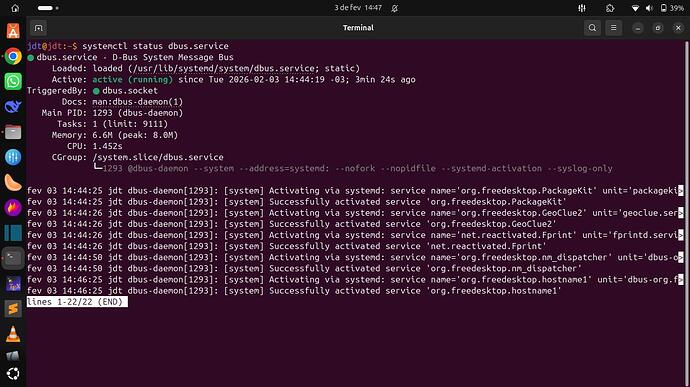Open the blue whale app in the dock
The width and height of the screenshot is (690, 387).
[13, 107]
